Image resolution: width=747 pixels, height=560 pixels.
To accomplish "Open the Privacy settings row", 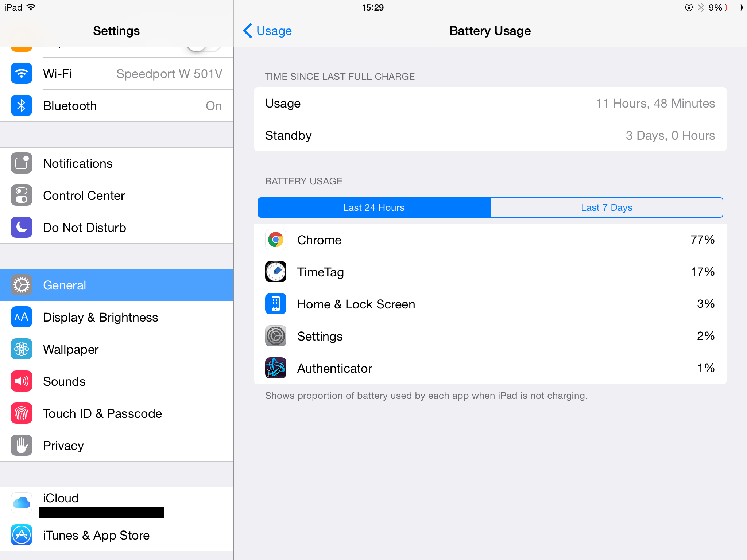I will (117, 446).
